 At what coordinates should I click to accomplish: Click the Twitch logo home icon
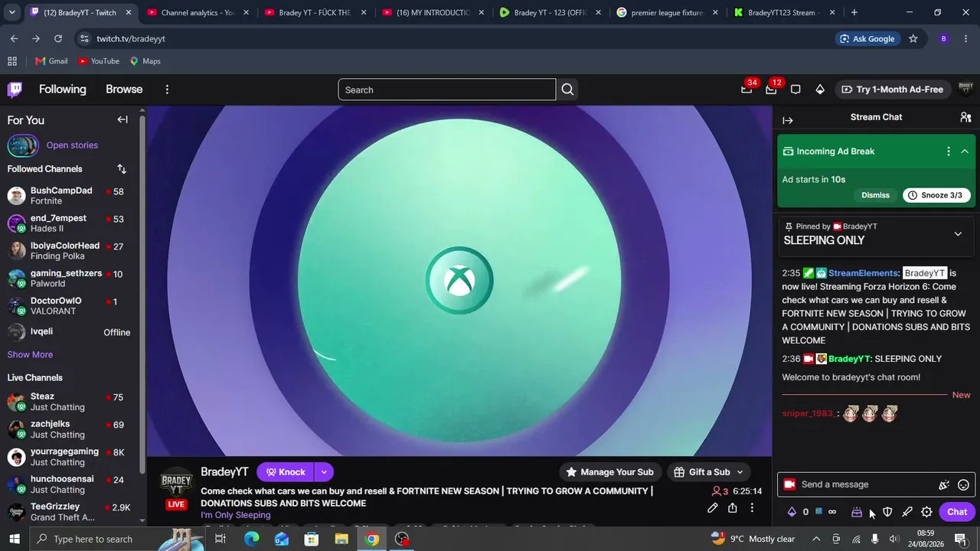click(x=15, y=90)
